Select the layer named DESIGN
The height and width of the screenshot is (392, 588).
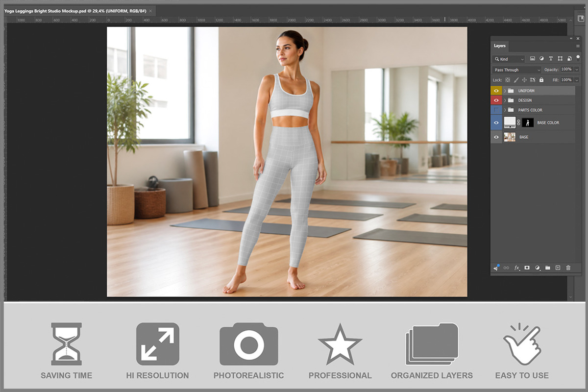pyautogui.click(x=525, y=100)
